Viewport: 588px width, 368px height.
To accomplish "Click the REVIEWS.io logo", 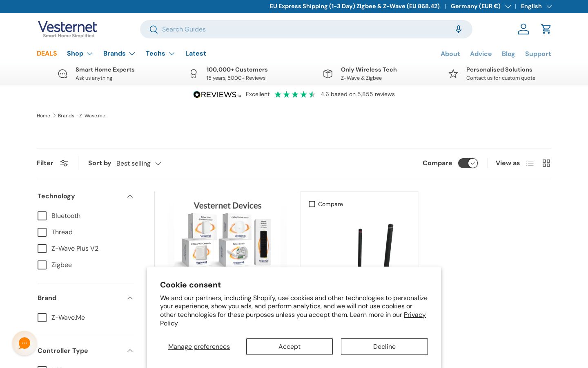I will 217,94.
